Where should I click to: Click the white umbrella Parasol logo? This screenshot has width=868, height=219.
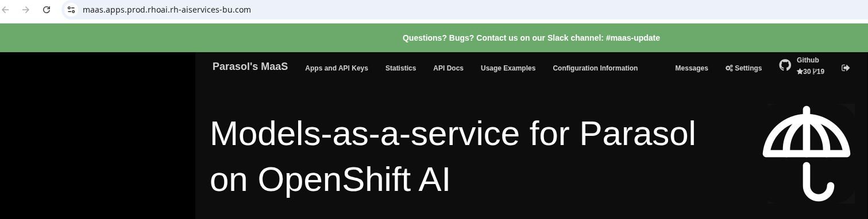point(807,154)
